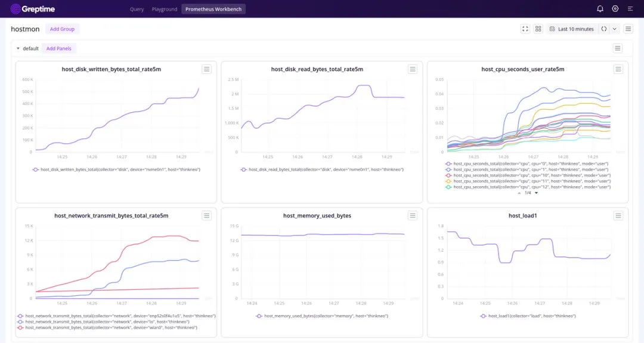This screenshot has width=644, height=343.
Task: Switch dashboard to grid layout view
Action: [x=538, y=29]
